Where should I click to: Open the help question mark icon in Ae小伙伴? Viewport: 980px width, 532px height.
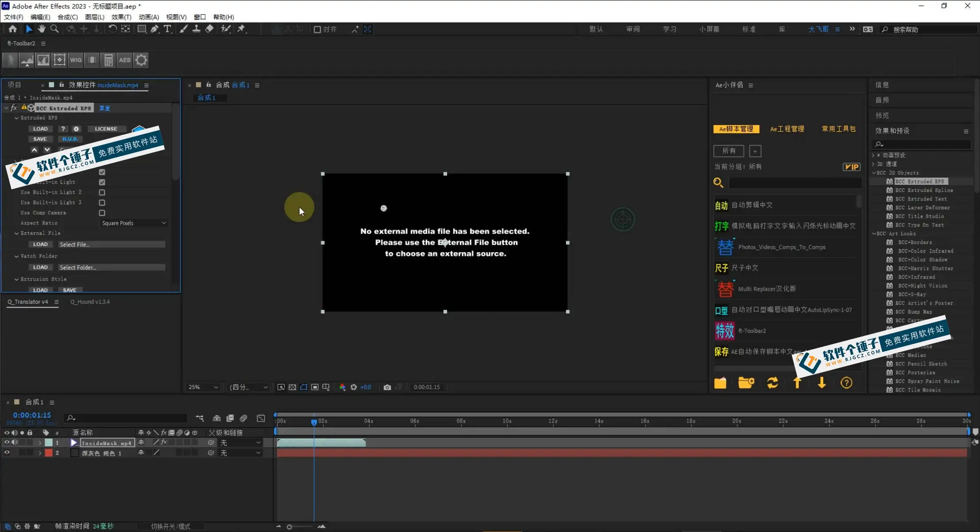[x=846, y=383]
